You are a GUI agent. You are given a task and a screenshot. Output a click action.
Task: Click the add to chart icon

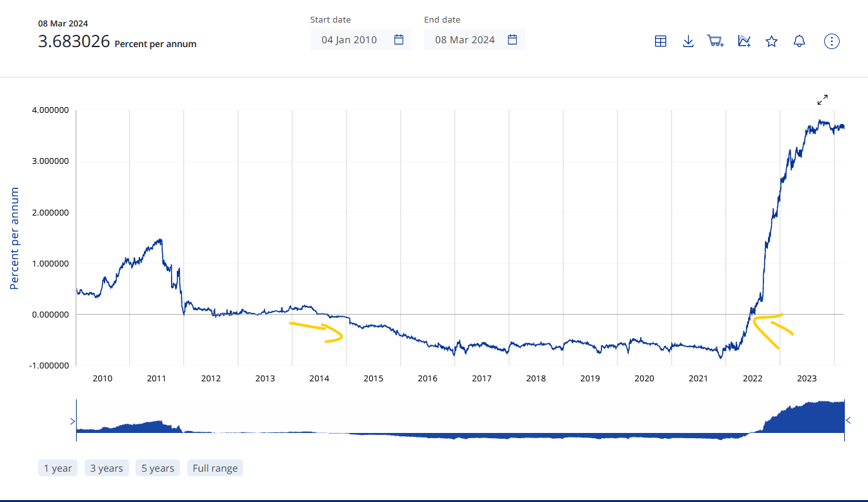tap(744, 41)
